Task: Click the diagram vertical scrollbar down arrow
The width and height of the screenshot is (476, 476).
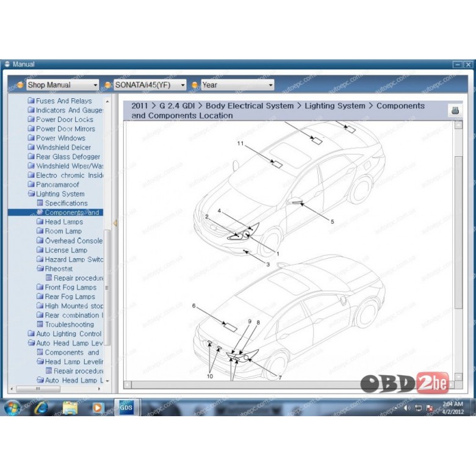Action: coord(458,377)
